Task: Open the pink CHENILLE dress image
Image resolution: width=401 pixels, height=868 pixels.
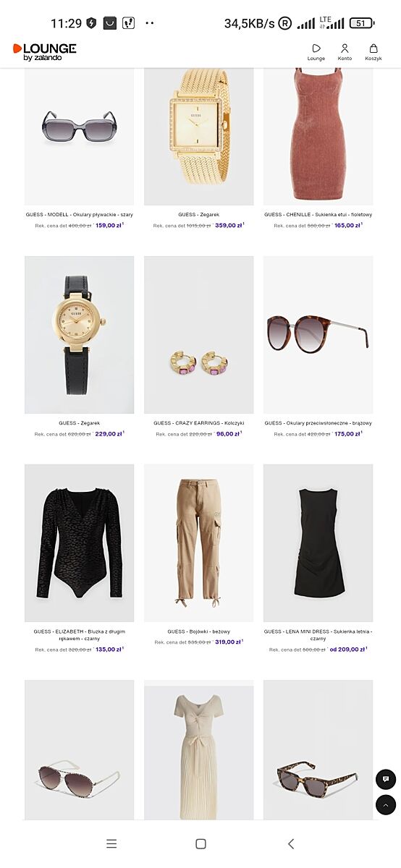Action: point(318,136)
